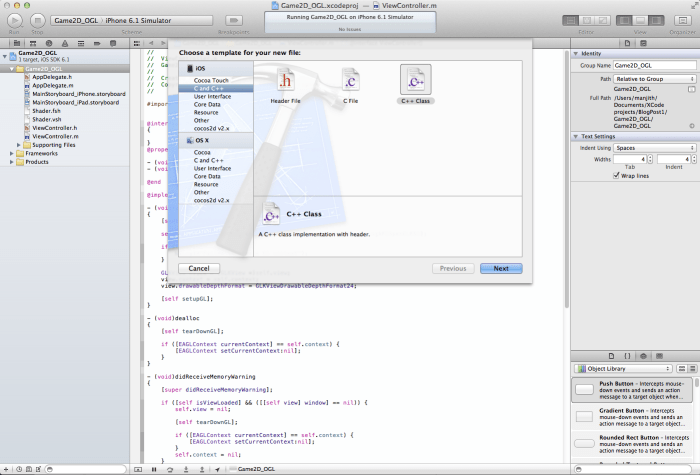Click the Cancel button
The image size is (700, 475).
click(x=199, y=268)
